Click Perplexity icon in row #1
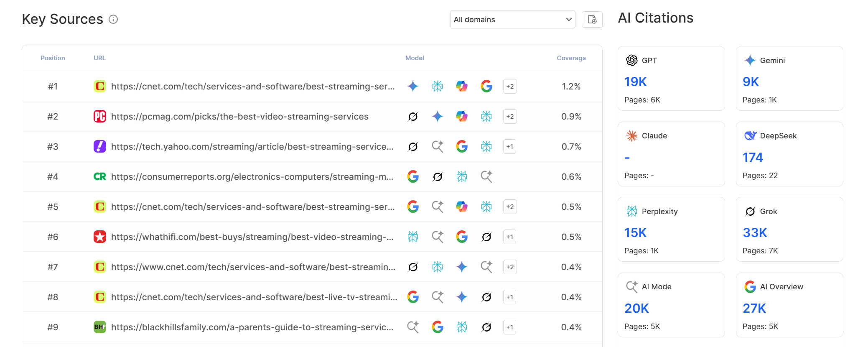This screenshot has height=347, width=868. 438,86
